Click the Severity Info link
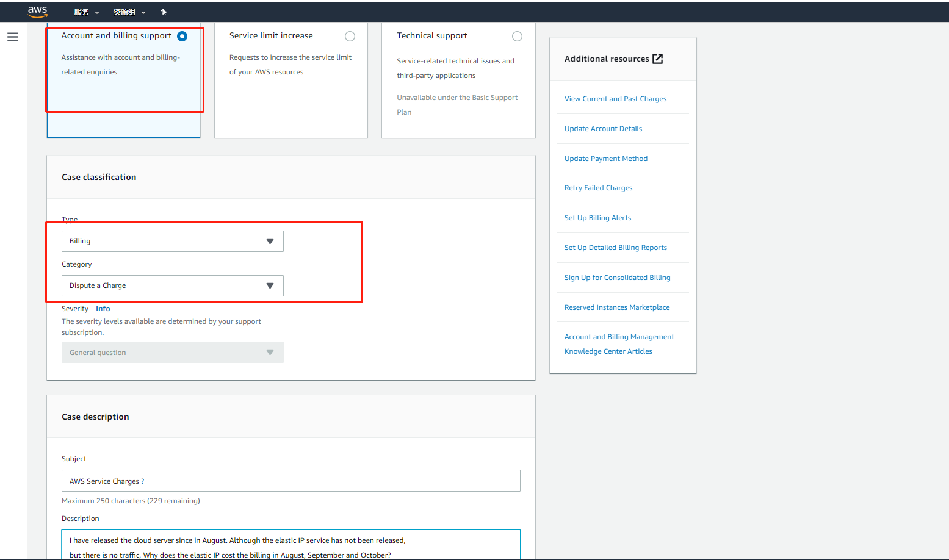 click(103, 309)
